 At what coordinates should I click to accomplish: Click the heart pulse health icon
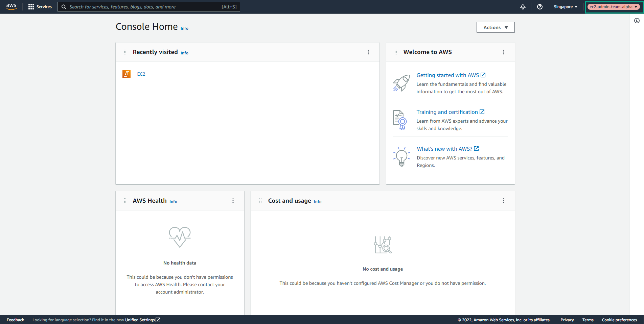[x=180, y=237]
